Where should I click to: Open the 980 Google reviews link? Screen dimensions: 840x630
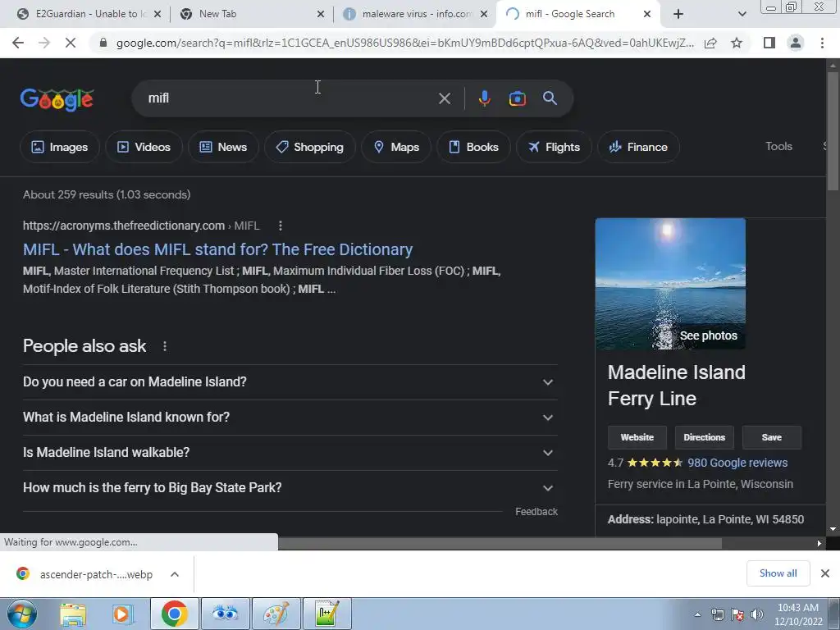coord(737,463)
